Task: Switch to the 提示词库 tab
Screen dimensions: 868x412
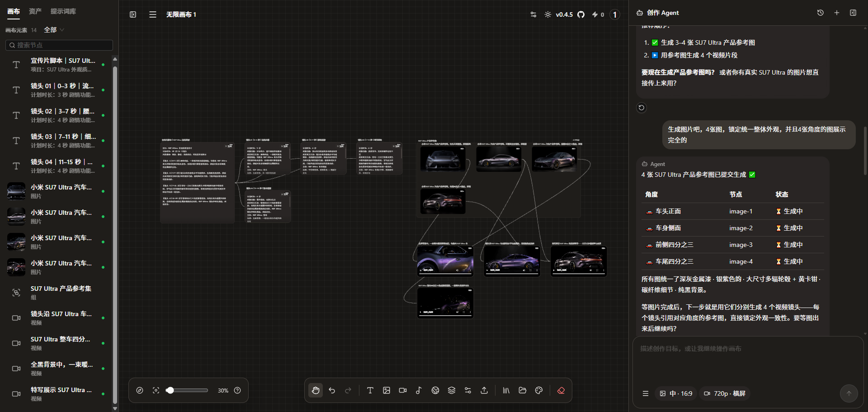Action: tap(63, 11)
